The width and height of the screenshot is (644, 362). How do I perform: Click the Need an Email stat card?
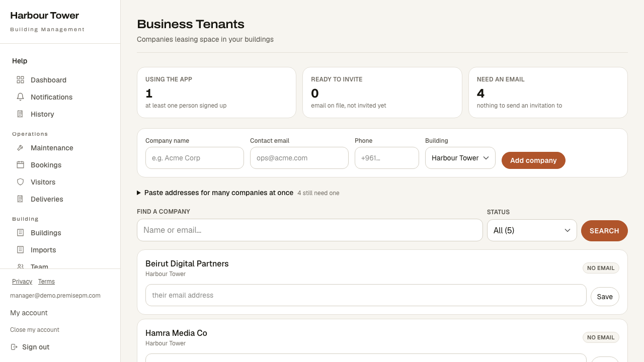548,93
